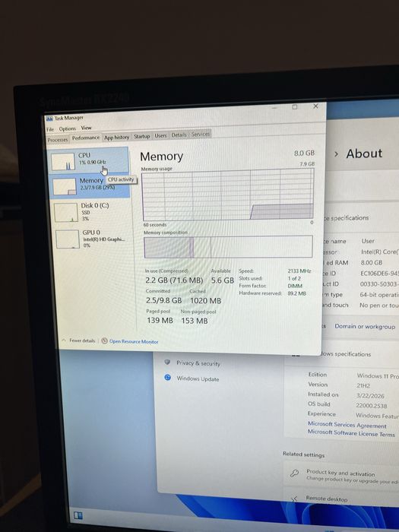This screenshot has width=399, height=532.
Task: Open Microsoft Services Agreement link
Action: tap(347, 424)
